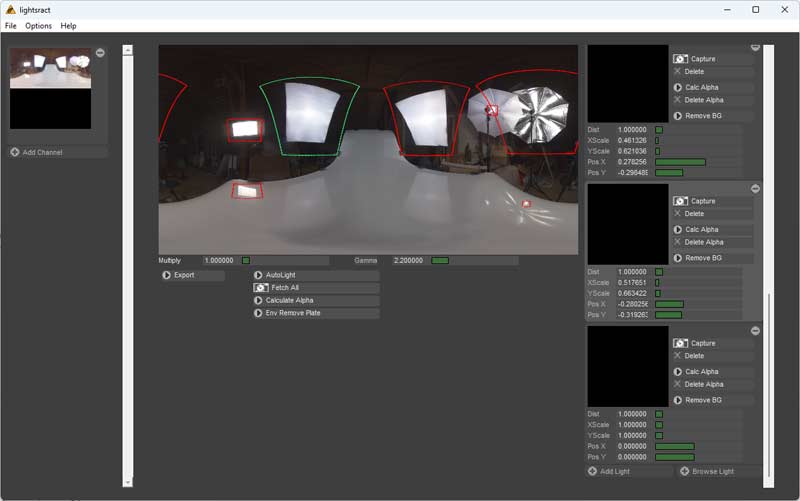Open the File menu
This screenshot has width=800, height=501.
coord(11,25)
